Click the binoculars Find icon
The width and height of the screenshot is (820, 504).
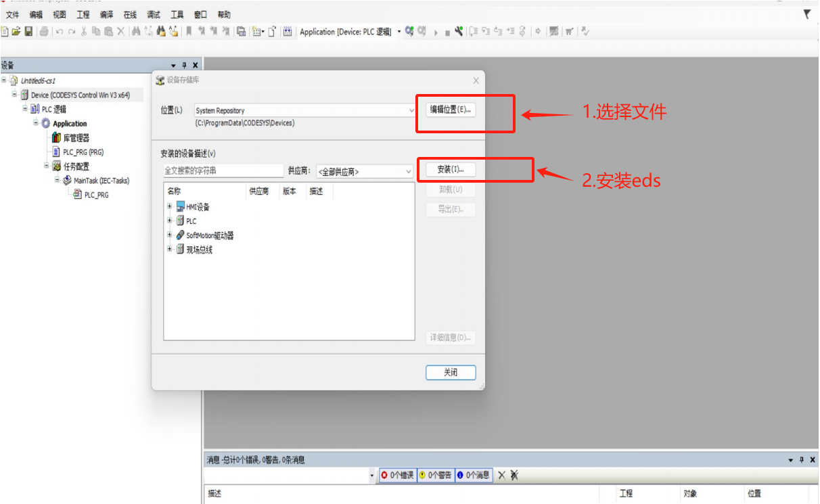(136, 31)
